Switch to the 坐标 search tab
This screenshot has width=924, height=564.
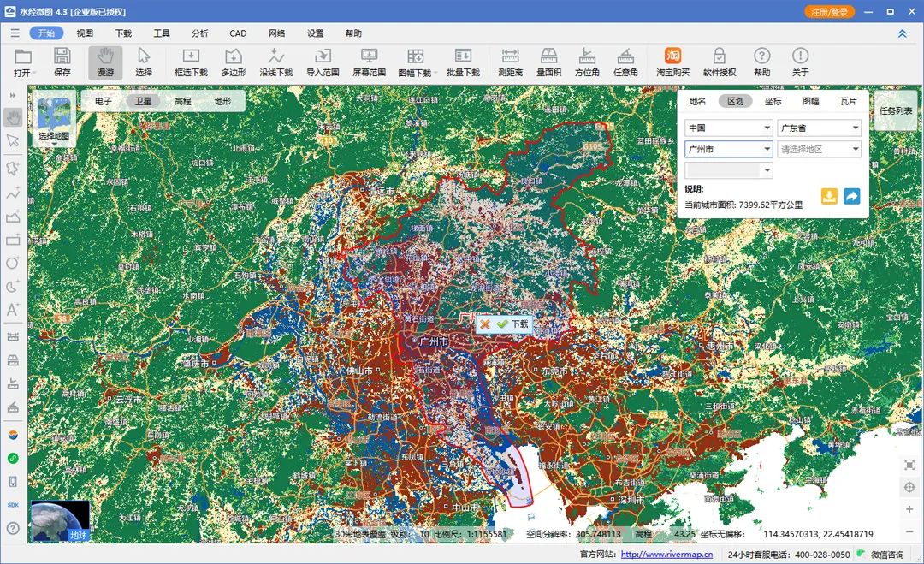click(x=773, y=101)
